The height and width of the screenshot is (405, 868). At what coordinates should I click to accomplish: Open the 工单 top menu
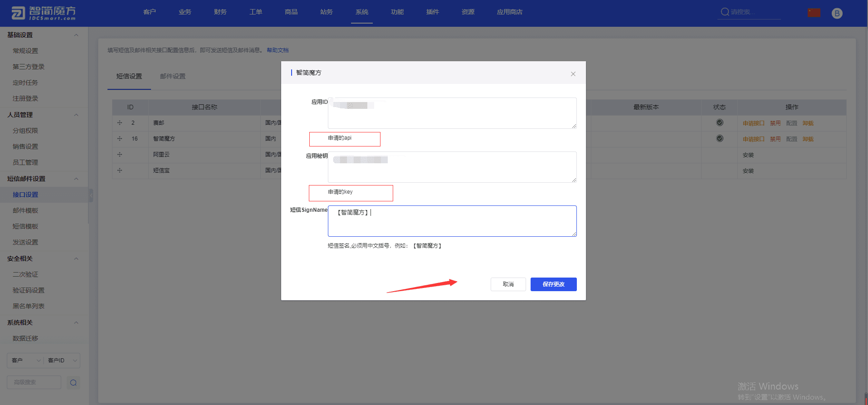coord(256,12)
